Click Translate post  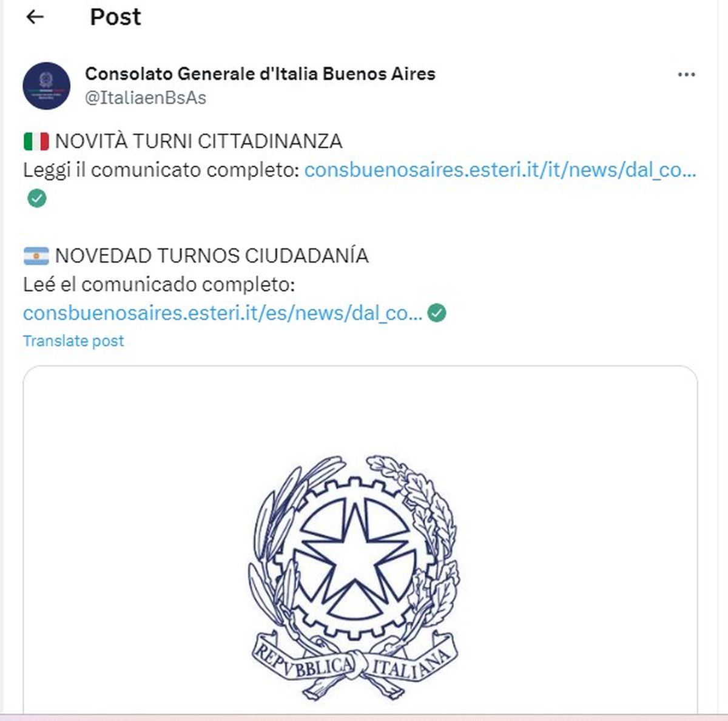pos(73,341)
